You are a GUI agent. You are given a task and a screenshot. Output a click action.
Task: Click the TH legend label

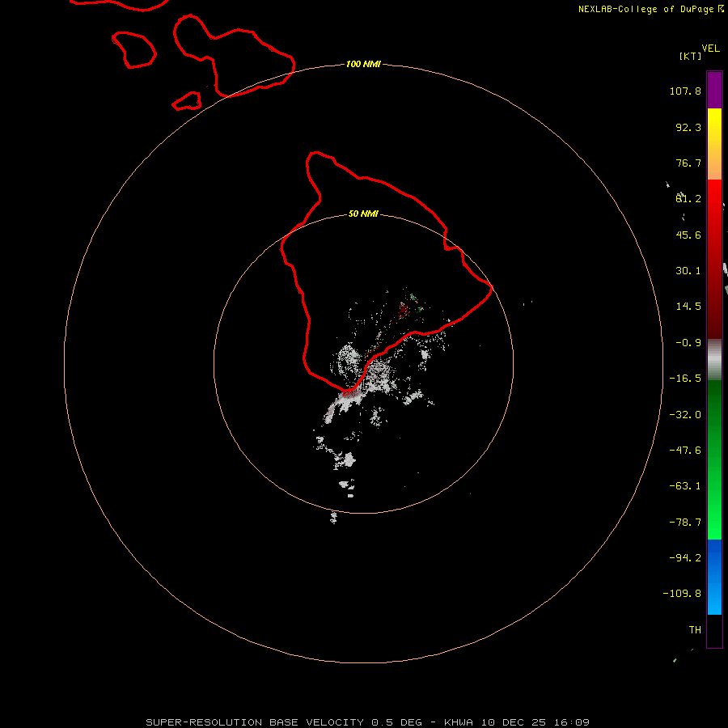tap(695, 630)
